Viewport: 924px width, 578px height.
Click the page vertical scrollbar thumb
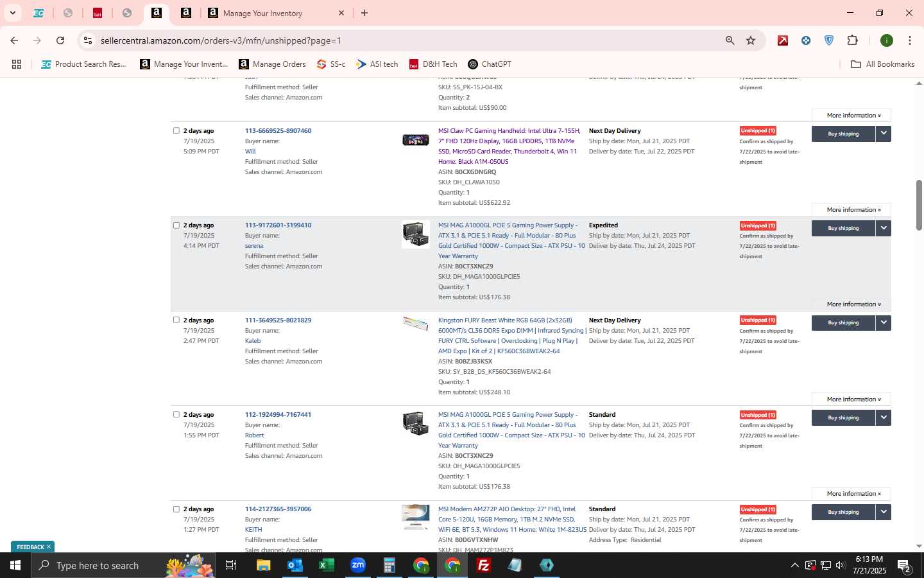click(919, 206)
